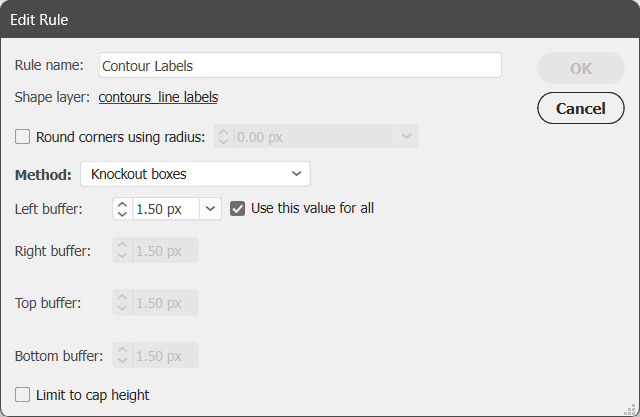This screenshot has height=417, width=640.
Task: Uncheck Use this value for all
Action: 238,208
